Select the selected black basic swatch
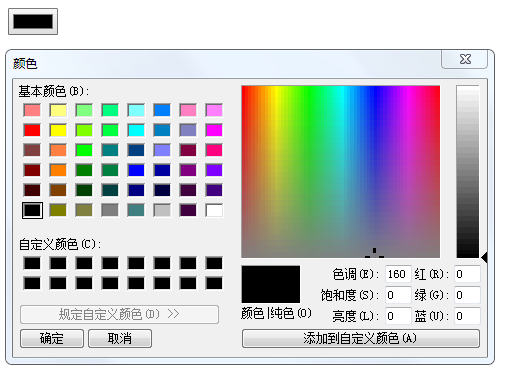This screenshot has height=388, width=530. pos(32,210)
